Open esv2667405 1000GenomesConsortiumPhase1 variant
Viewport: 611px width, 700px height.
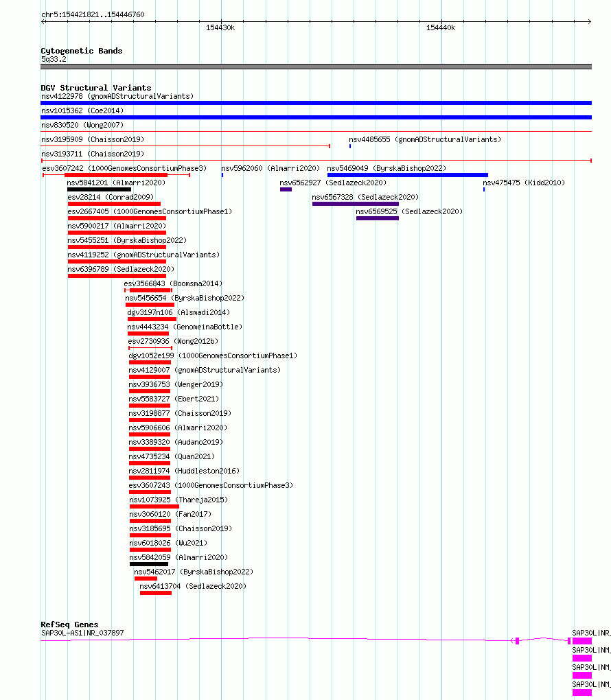[150, 211]
